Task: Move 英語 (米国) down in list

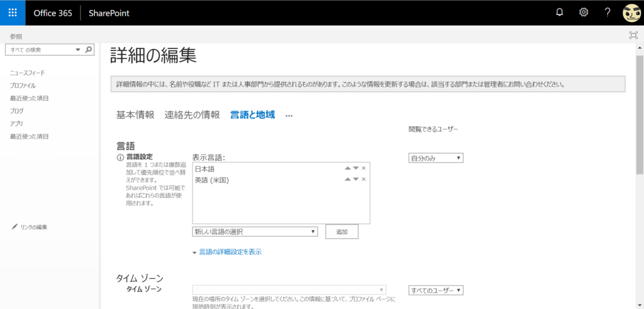Action: (x=356, y=180)
